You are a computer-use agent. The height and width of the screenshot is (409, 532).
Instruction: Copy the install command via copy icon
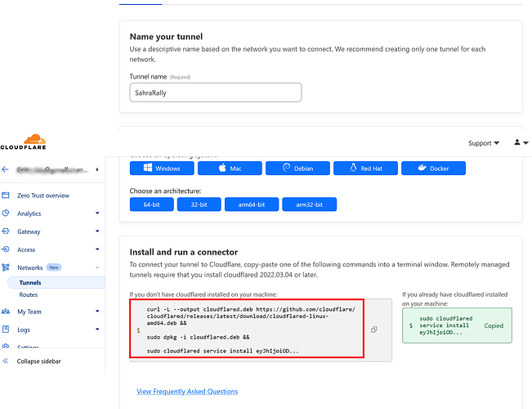tap(374, 330)
